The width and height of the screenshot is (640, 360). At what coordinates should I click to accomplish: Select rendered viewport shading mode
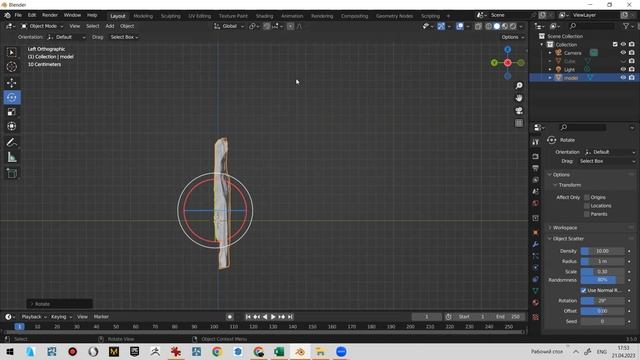pyautogui.click(x=513, y=26)
